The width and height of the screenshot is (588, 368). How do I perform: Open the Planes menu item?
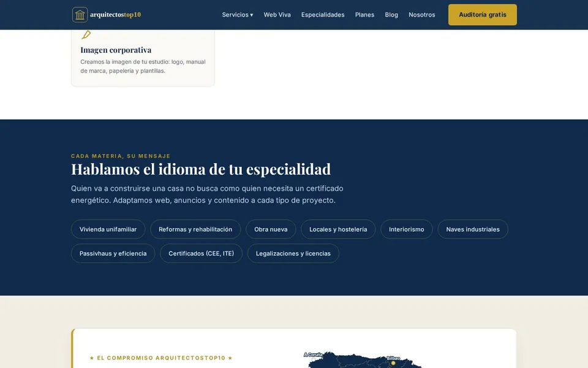364,15
